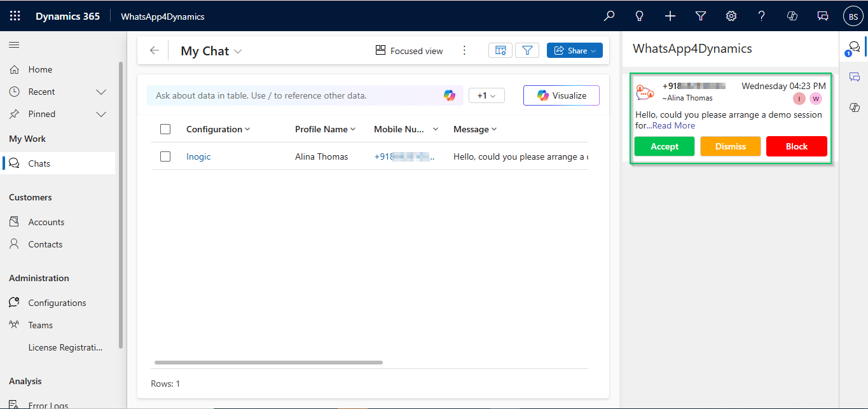Accept the incoming WhatsApp chat
The height and width of the screenshot is (409, 868).
click(x=664, y=146)
